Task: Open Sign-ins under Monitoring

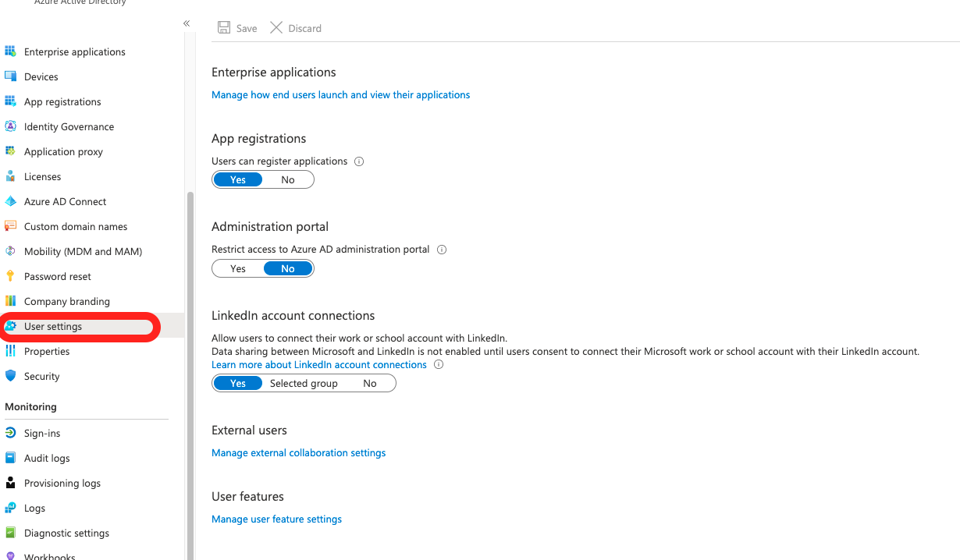Action: [x=42, y=433]
